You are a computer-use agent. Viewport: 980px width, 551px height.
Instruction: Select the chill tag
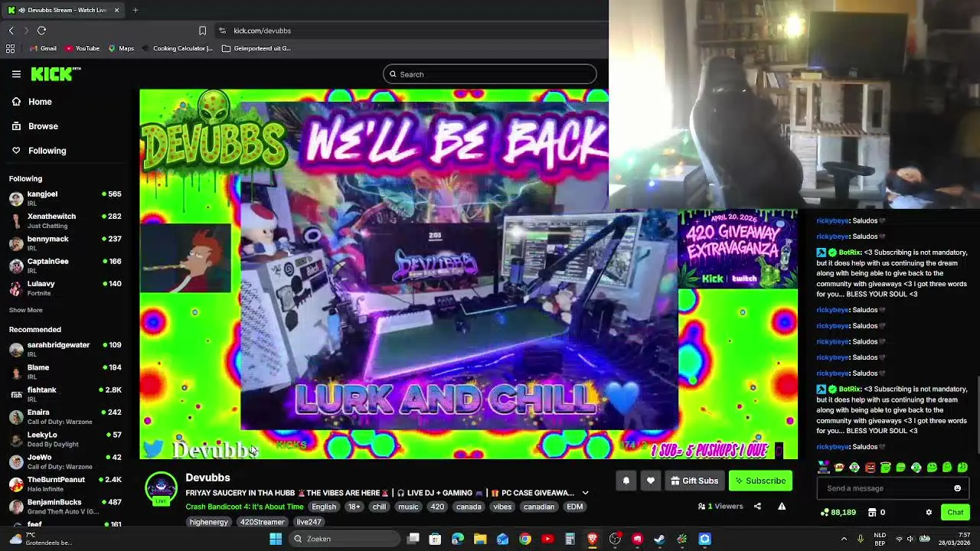pos(380,507)
